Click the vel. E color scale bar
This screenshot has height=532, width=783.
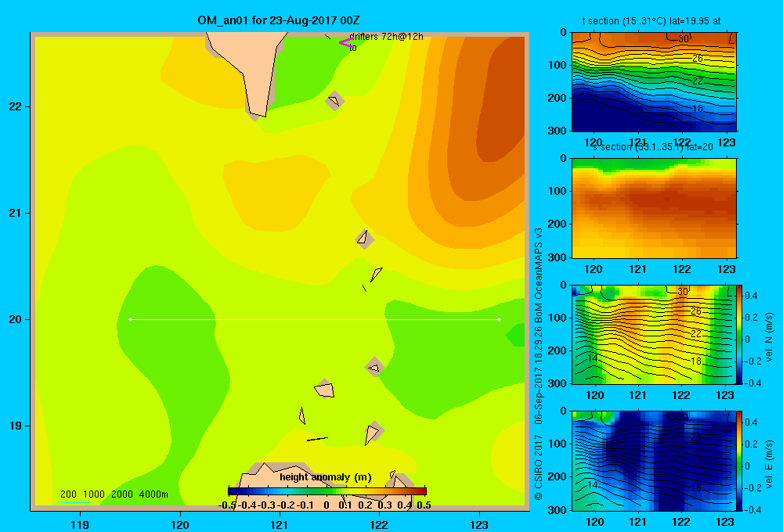[740, 461]
